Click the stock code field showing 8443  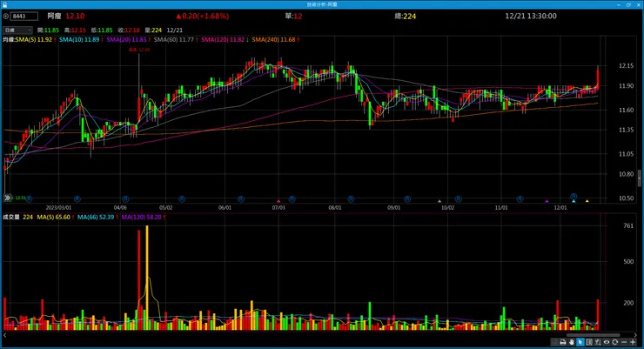24,17
